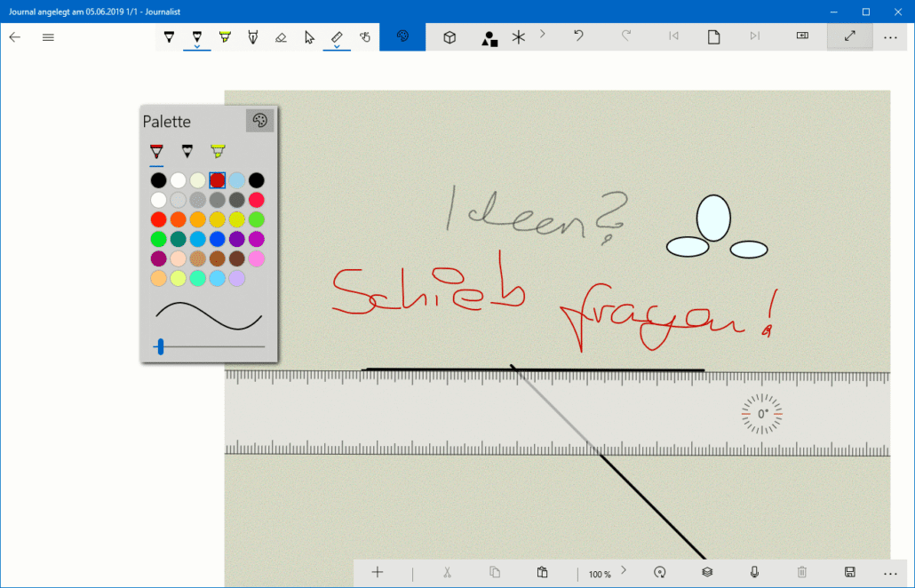This screenshot has width=915, height=588.
Task: Toggle fullscreen with diagonal arrows button
Action: [849, 36]
